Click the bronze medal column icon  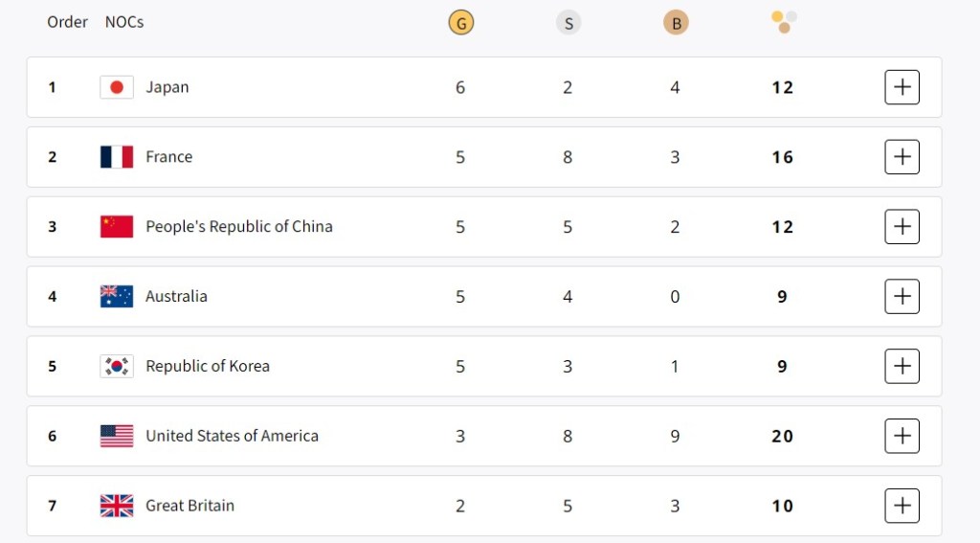click(x=676, y=23)
